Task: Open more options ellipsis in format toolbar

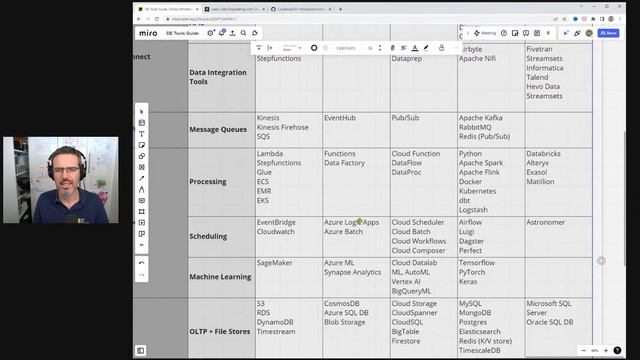Action: tap(455, 48)
